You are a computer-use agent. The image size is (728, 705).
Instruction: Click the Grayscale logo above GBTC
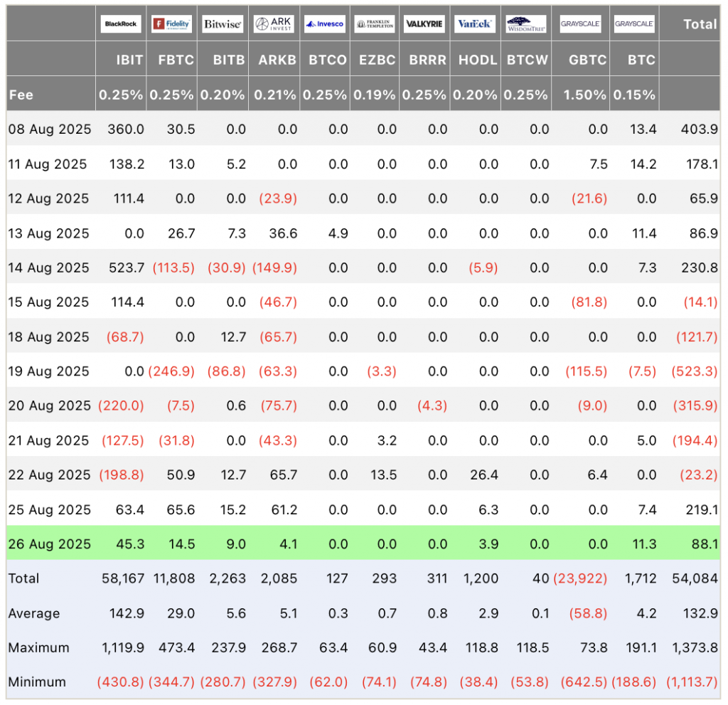coord(580,23)
